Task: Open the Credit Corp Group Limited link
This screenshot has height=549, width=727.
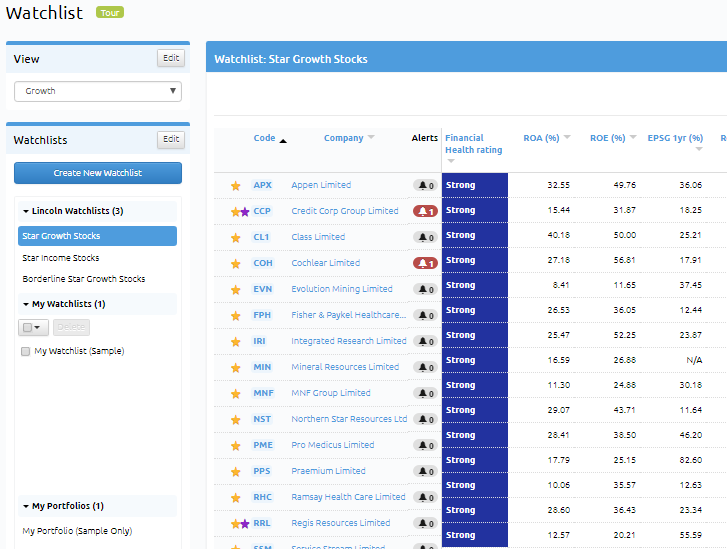Action: point(344,211)
